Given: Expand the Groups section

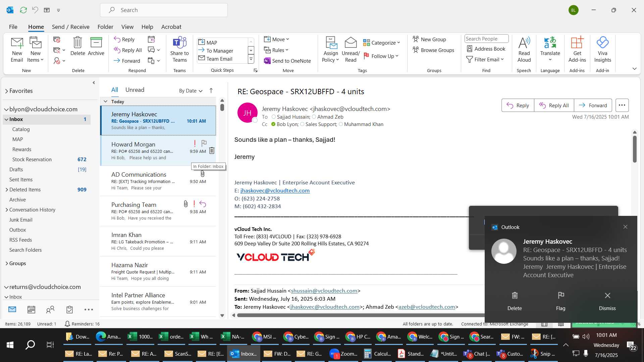Looking at the screenshot, I should (x=7, y=263).
